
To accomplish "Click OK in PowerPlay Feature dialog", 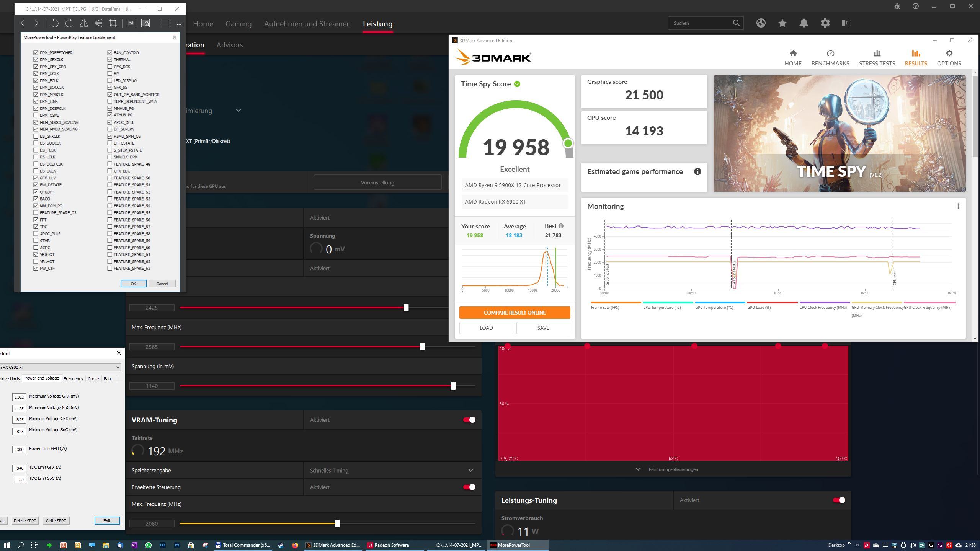I will 133,284.
